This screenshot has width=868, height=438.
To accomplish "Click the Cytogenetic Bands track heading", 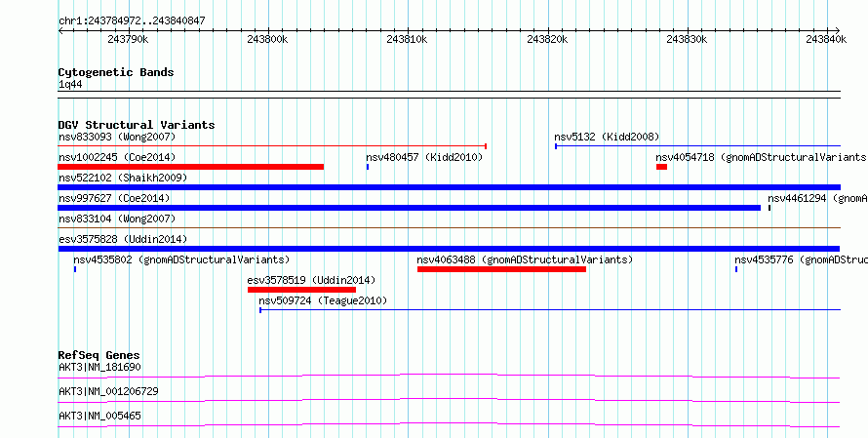I will pos(116,72).
